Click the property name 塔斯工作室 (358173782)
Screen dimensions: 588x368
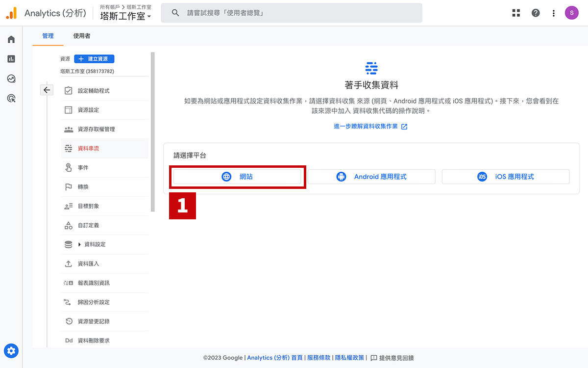[x=87, y=71]
